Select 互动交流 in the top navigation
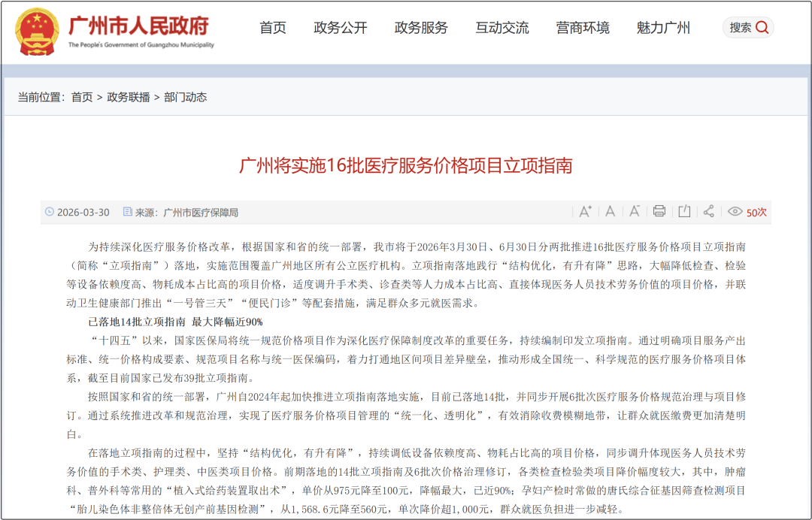The width and height of the screenshot is (812, 520). tap(501, 28)
